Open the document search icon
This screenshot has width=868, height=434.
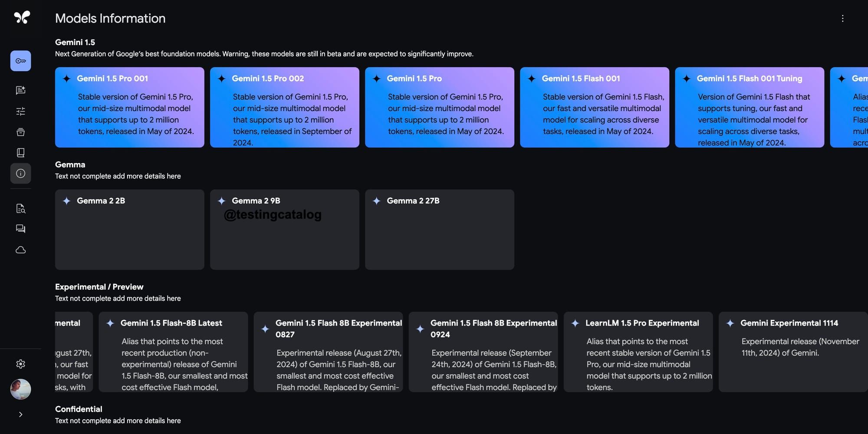20,209
